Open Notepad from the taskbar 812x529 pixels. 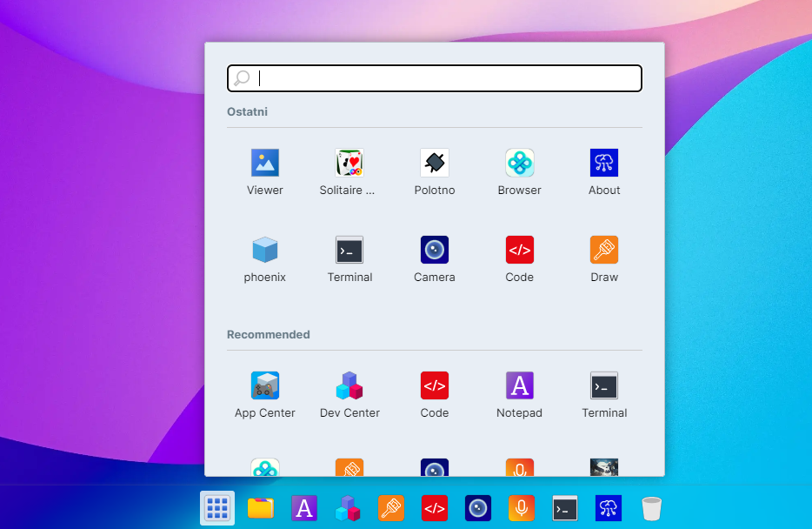[x=304, y=508]
